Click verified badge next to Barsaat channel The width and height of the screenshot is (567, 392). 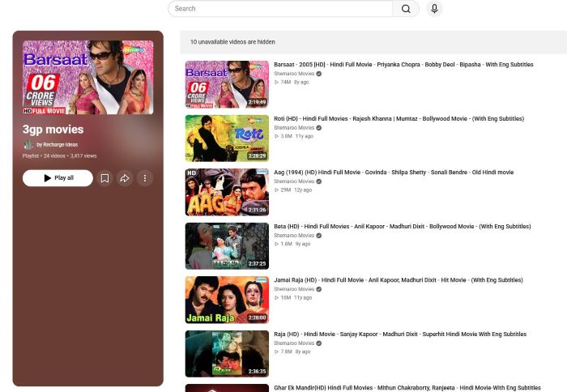point(319,74)
